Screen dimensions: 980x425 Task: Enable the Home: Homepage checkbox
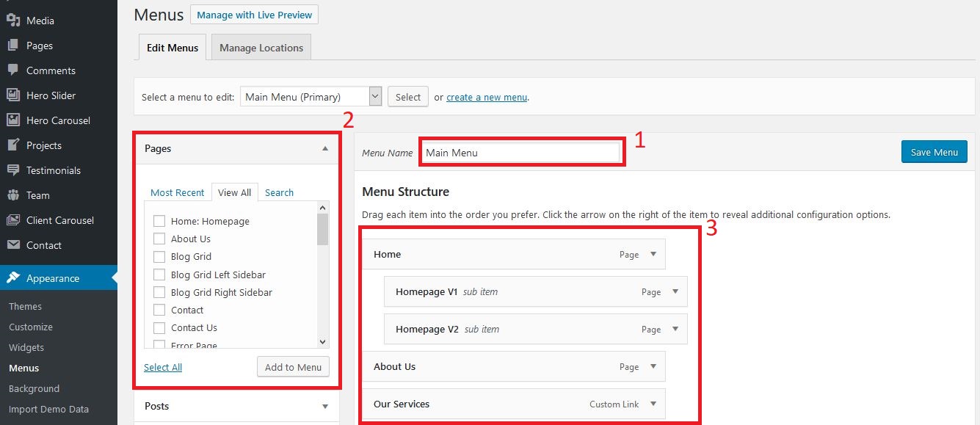click(159, 221)
